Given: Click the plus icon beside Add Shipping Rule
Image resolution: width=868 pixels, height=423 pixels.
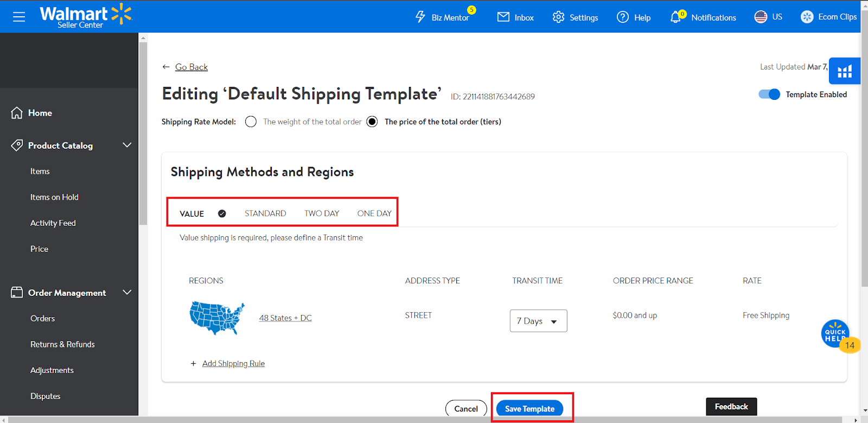Looking at the screenshot, I should (x=193, y=363).
